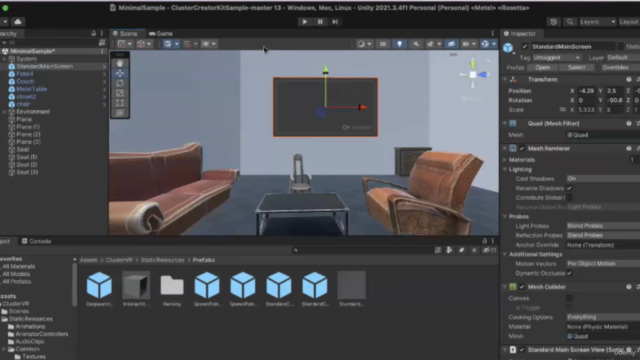The height and width of the screenshot is (360, 640).
Task: Select the Hand (view) tool in Scene
Action: click(x=120, y=63)
